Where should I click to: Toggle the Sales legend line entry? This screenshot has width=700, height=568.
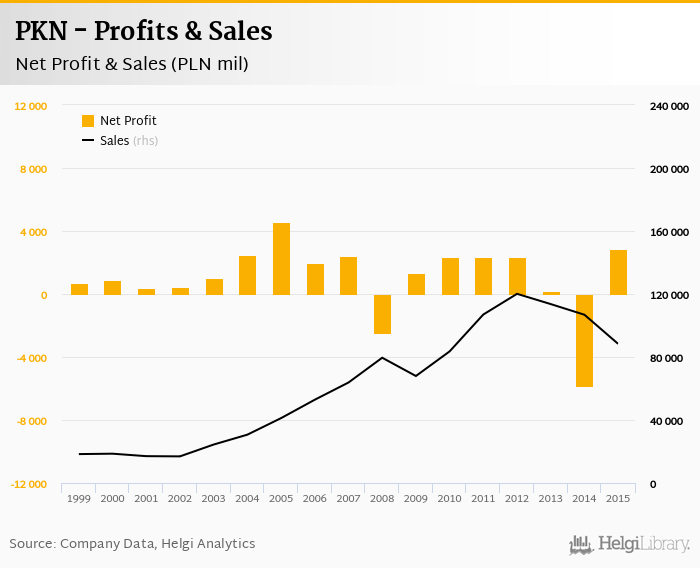pos(114,141)
